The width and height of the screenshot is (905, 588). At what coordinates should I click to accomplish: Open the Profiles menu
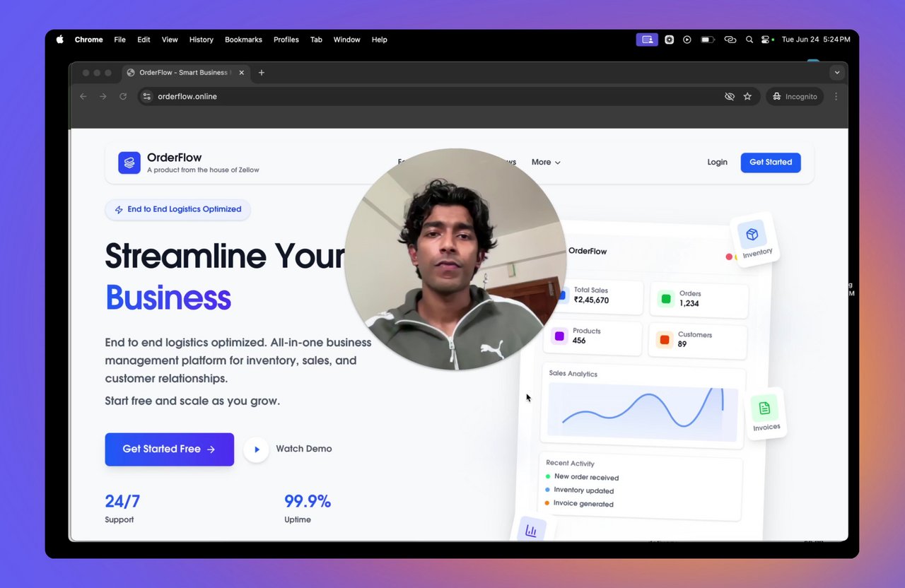click(x=286, y=40)
